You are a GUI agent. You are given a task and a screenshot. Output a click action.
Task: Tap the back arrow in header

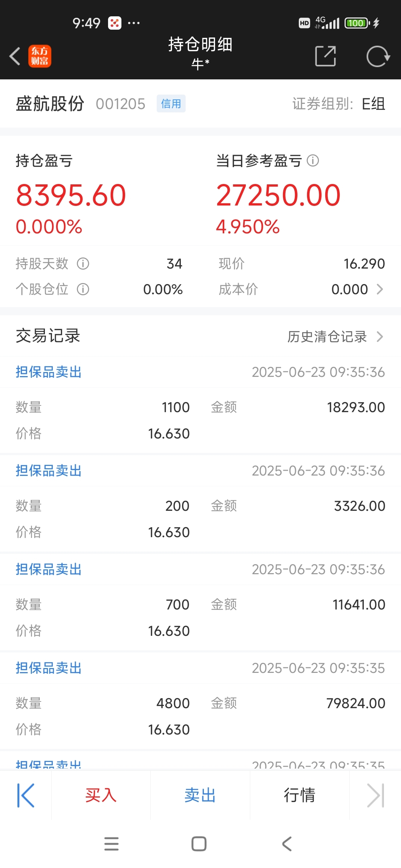[15, 56]
